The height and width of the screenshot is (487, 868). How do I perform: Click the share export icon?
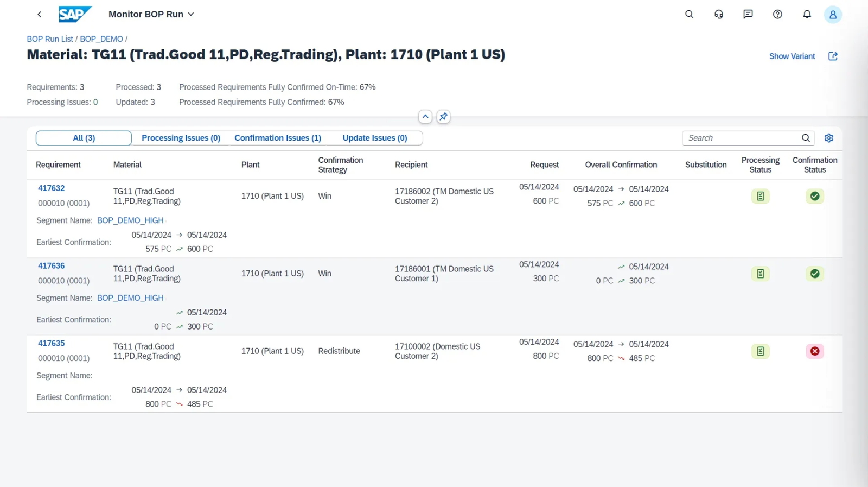point(833,56)
